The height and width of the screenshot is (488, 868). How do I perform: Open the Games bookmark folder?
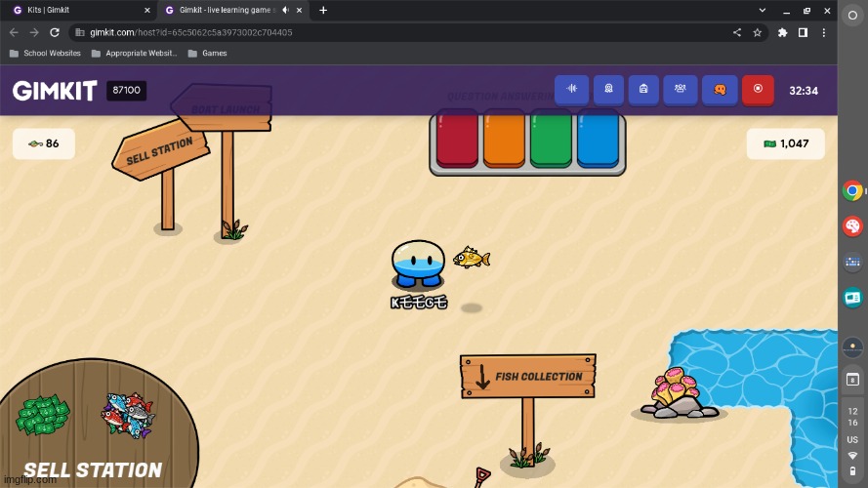point(208,53)
